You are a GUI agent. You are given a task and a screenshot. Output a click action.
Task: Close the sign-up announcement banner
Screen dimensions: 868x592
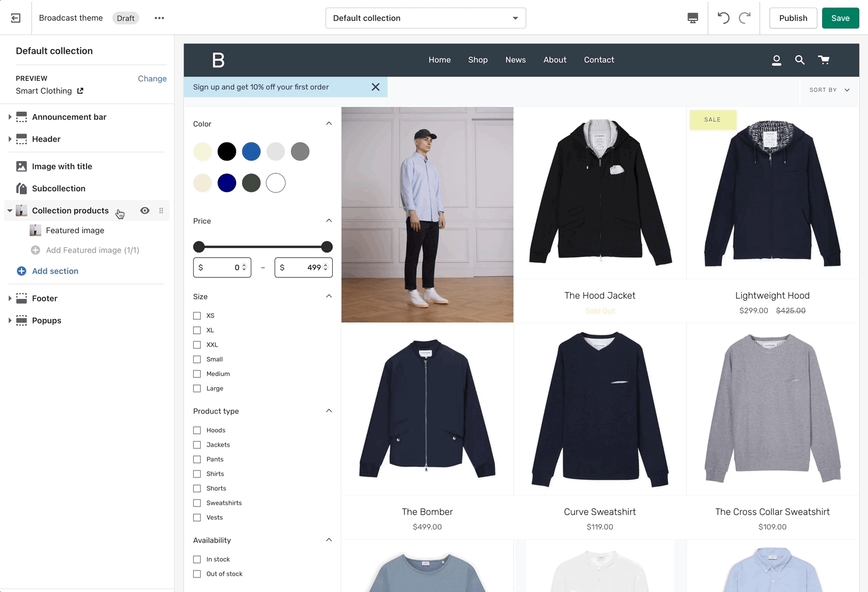(375, 87)
